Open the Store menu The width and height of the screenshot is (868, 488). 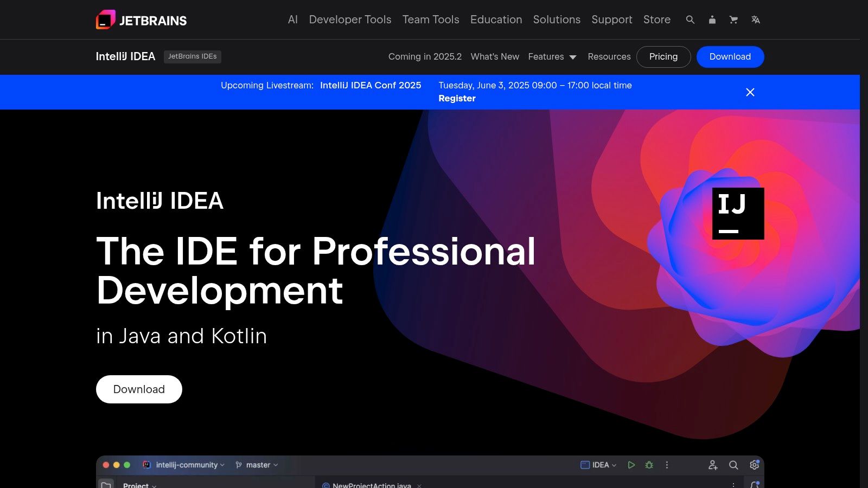[657, 20]
